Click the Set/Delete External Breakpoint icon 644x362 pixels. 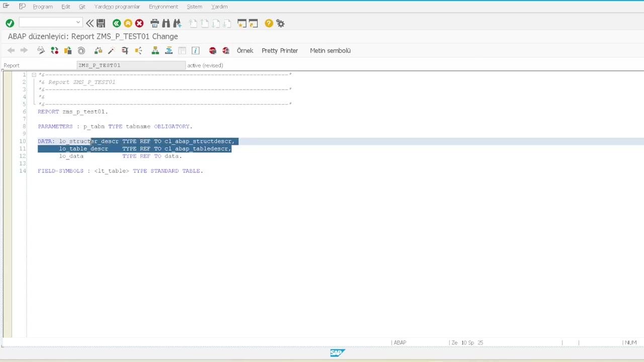click(226, 50)
